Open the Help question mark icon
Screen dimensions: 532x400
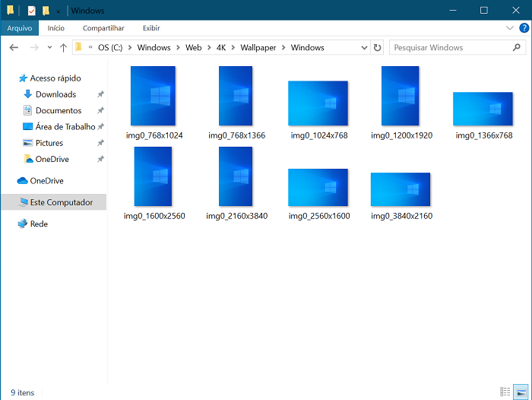[x=524, y=28]
